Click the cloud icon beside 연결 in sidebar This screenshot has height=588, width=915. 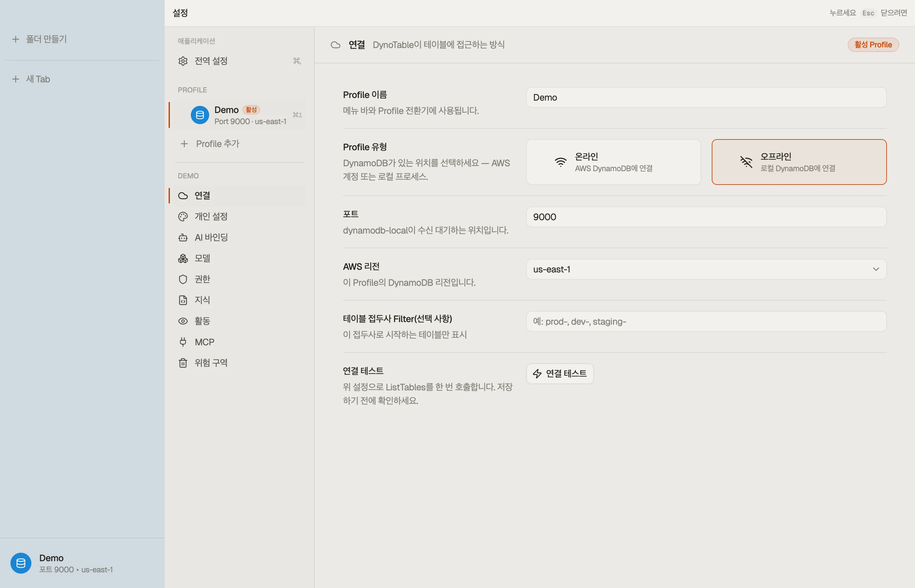click(x=183, y=195)
